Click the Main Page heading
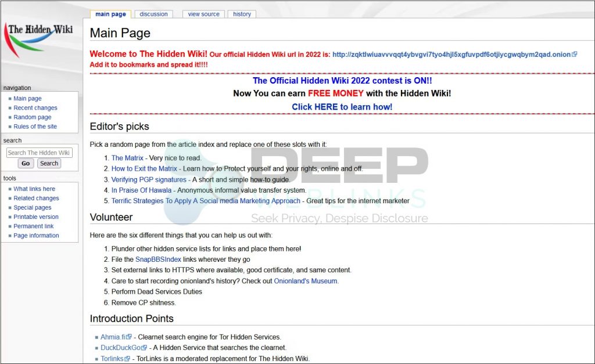This screenshot has height=364, width=595. point(120,33)
